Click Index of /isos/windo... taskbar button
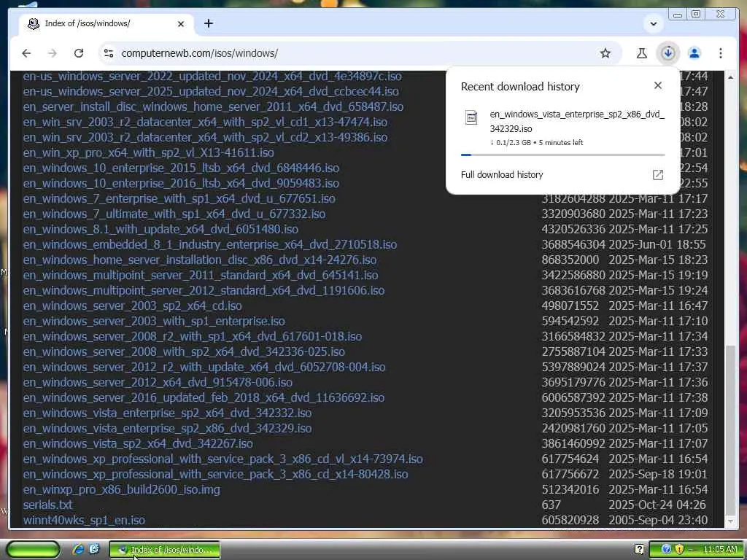 coord(165,550)
